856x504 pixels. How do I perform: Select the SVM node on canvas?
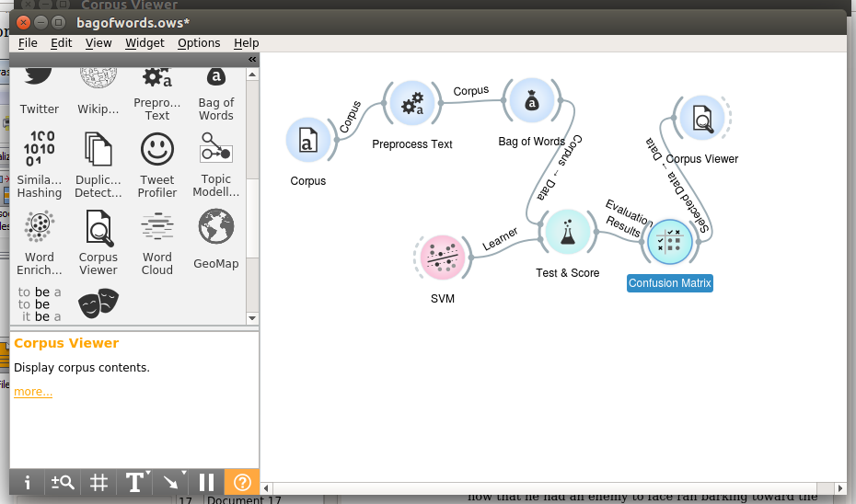click(443, 259)
